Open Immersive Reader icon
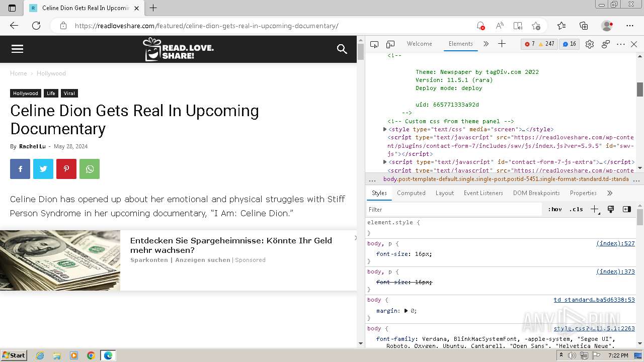644x362 pixels. coord(518,26)
